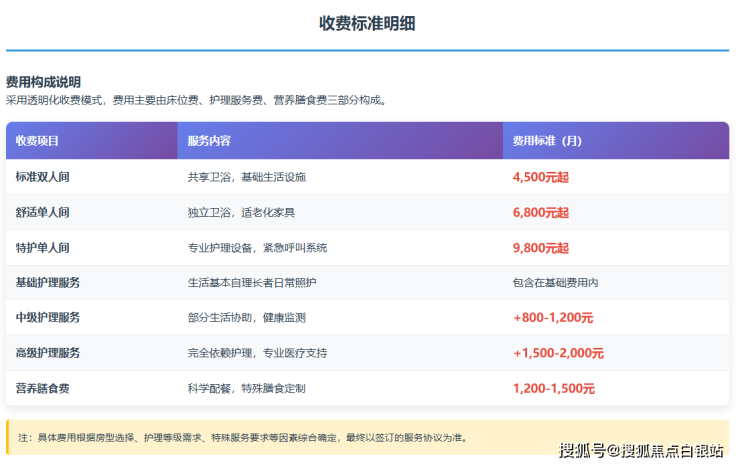Image resolution: width=740 pixels, height=467 pixels.
Task: Click the 9,800元起 price
Action: (540, 247)
